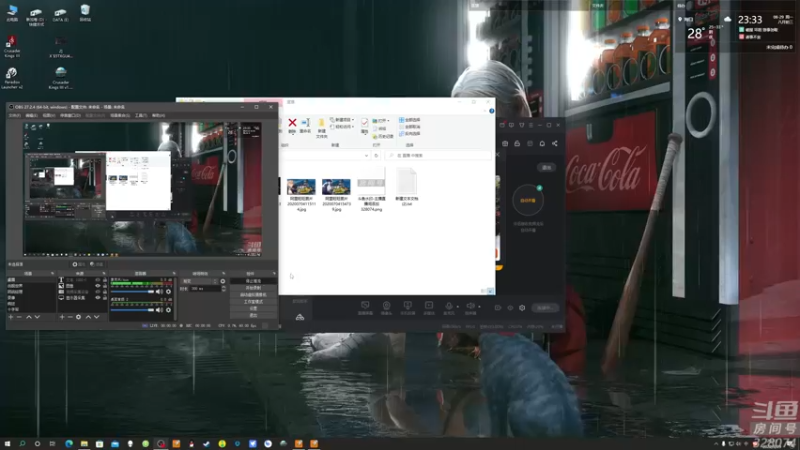Click Select All in Explorer ribbon
The height and width of the screenshot is (450, 800).
(x=410, y=120)
